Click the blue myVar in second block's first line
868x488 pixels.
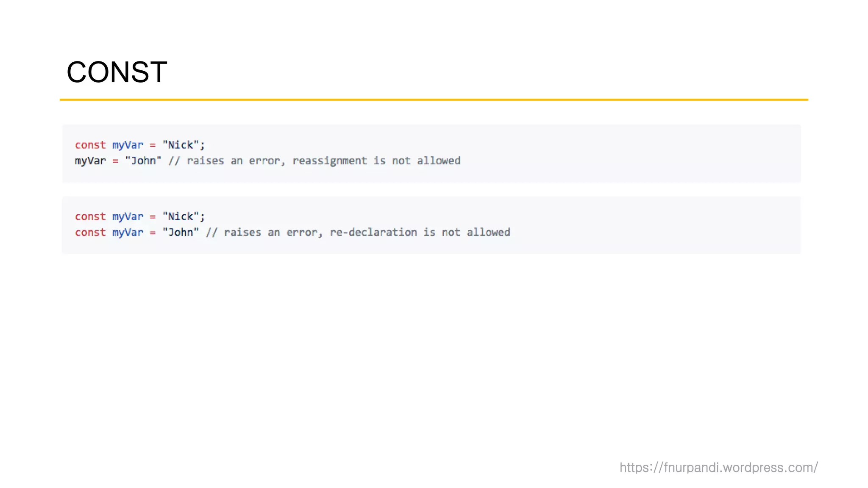[128, 217]
